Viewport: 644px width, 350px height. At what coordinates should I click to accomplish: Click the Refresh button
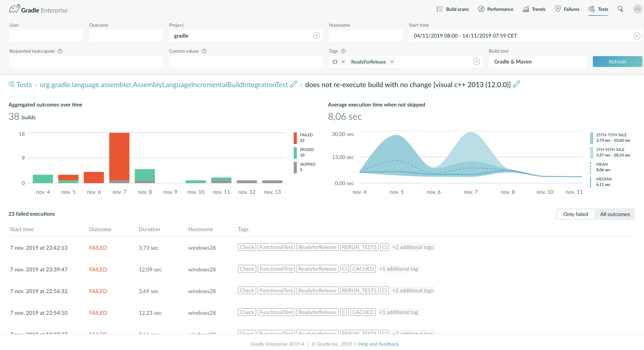617,61
